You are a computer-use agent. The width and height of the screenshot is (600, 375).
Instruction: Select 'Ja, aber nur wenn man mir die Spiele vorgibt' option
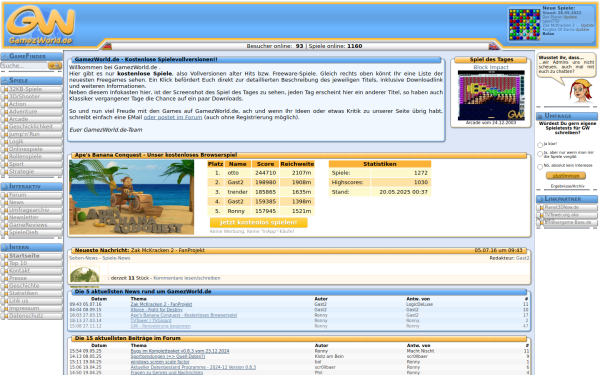(540, 154)
